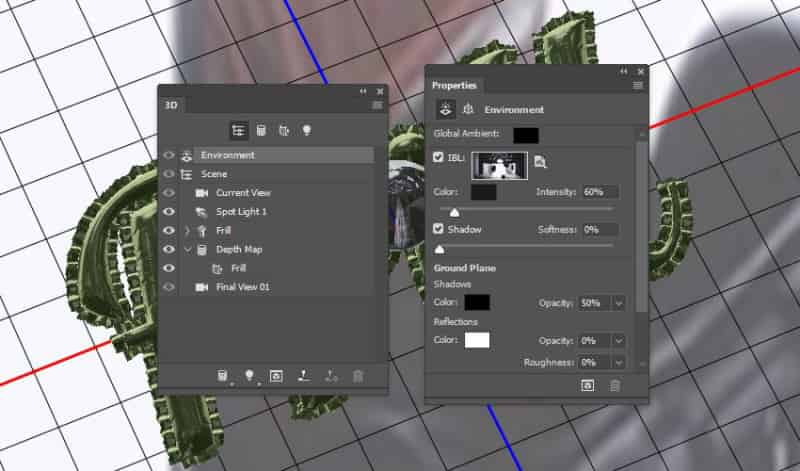Click the IBL Color swatch
Viewport: 800px width, 471px height.
484,192
